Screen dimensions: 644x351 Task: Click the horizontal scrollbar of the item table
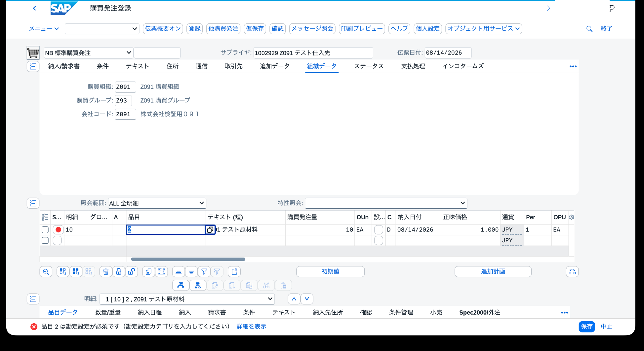point(188,259)
